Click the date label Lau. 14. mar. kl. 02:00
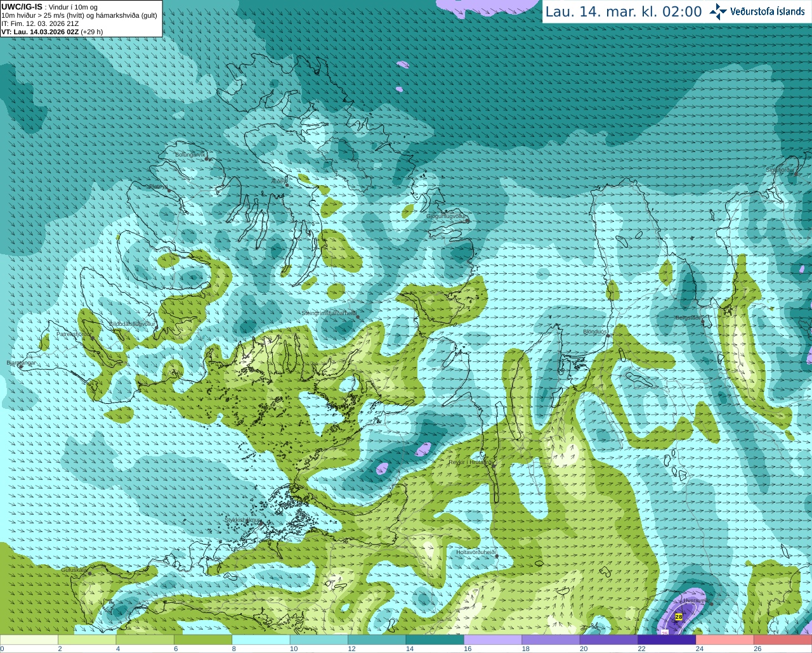The height and width of the screenshot is (653, 812). [623, 11]
